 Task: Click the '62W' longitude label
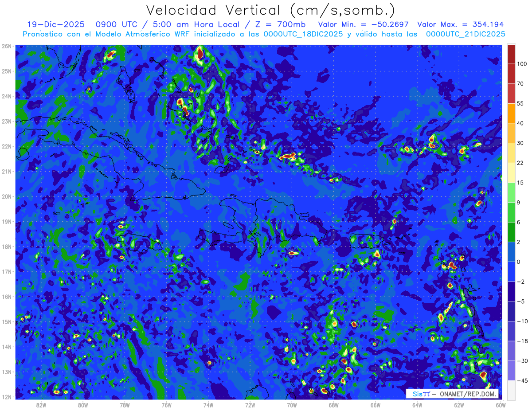(x=459, y=405)
